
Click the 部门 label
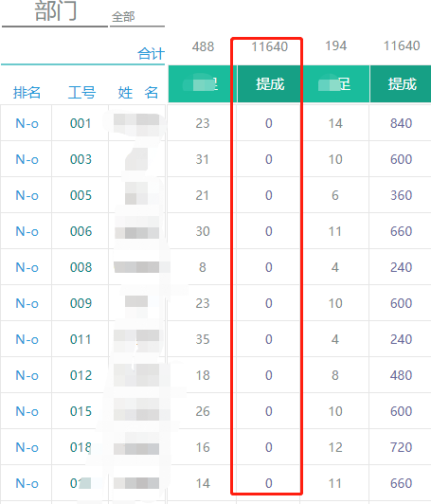[x=56, y=10]
